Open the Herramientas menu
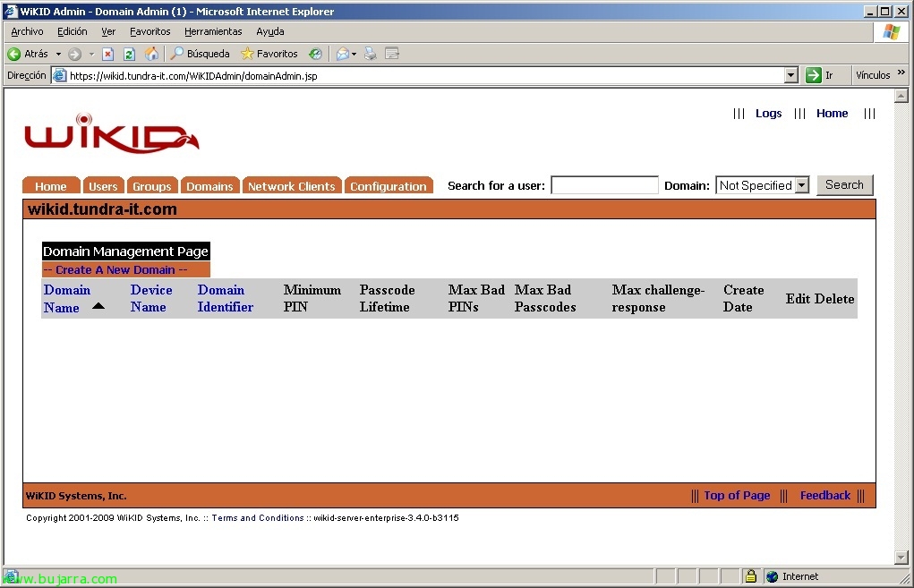Viewport: 914px width, 588px height. click(x=213, y=31)
